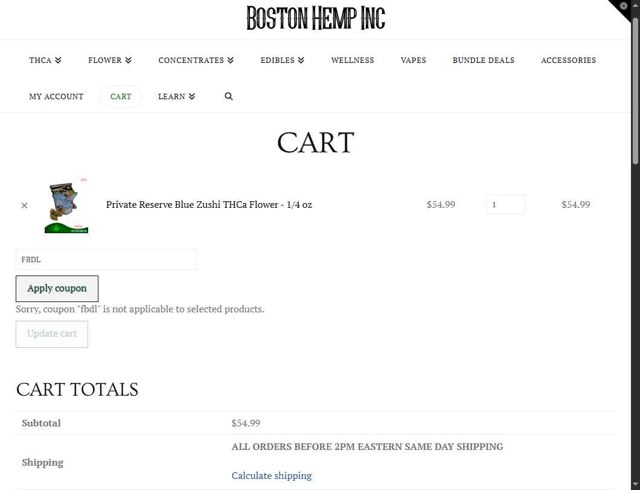Focus the coupon code field

[x=106, y=259]
